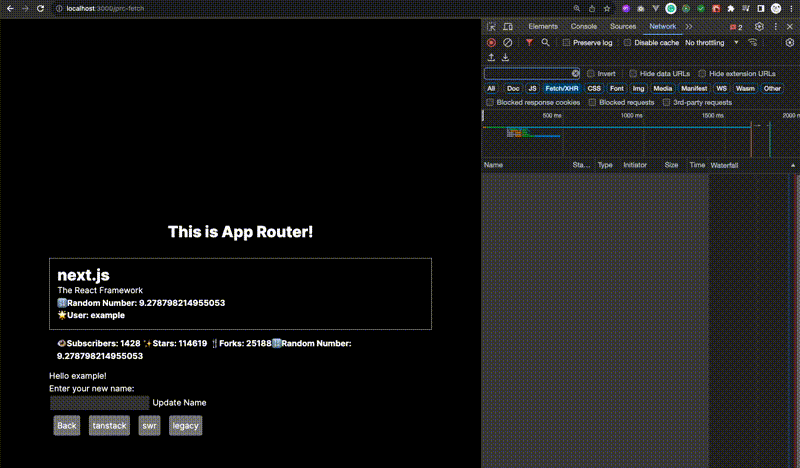Click the Update Name button
Image resolution: width=800 pixels, height=468 pixels.
click(x=179, y=403)
